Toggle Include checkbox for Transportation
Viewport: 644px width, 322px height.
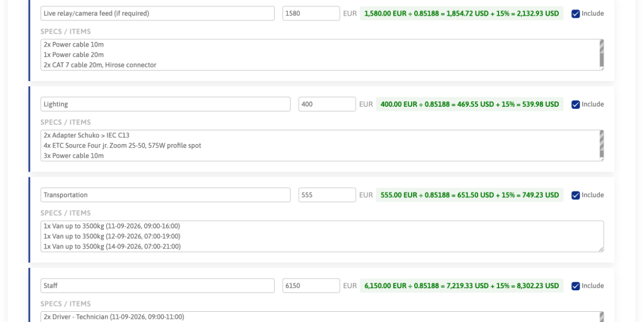pyautogui.click(x=576, y=195)
